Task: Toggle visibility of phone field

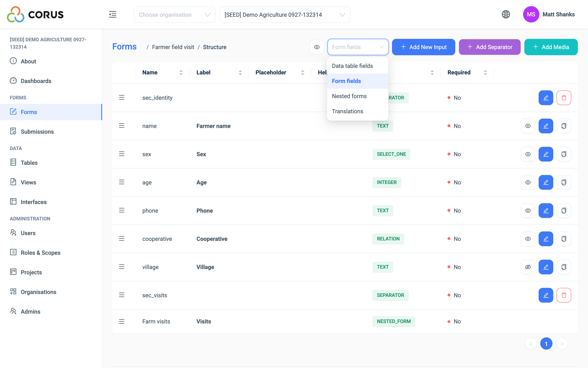Action: 528,211
